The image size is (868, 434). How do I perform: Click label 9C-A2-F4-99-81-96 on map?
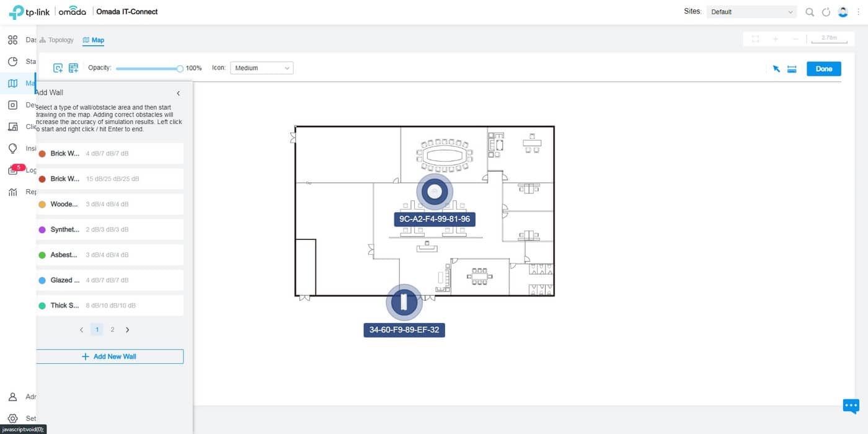[435, 219]
